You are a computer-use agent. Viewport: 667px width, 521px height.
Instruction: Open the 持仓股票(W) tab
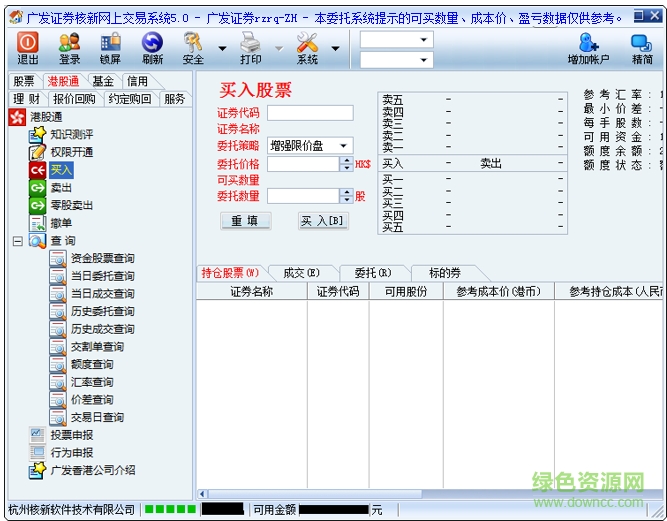pos(230,273)
